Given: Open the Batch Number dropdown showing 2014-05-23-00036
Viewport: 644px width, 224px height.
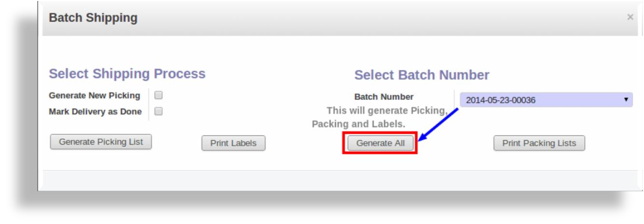Looking at the screenshot, I should pos(546,100).
